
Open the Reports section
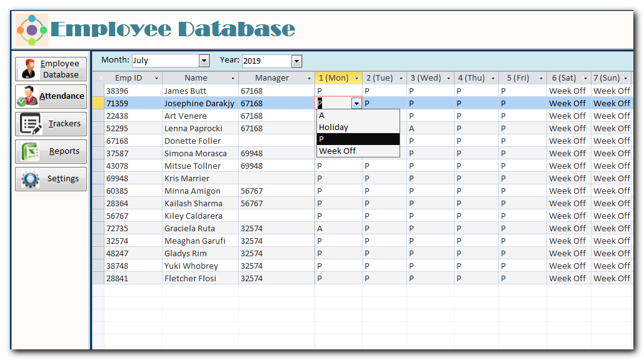(51, 151)
